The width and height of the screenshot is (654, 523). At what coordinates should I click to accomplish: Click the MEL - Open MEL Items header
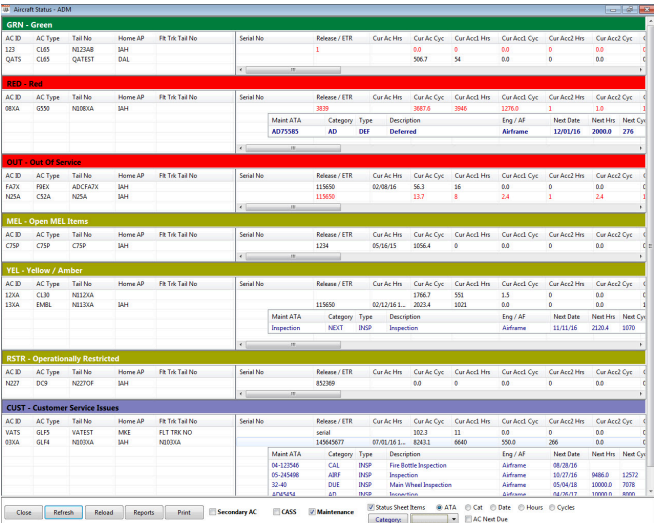323,221
